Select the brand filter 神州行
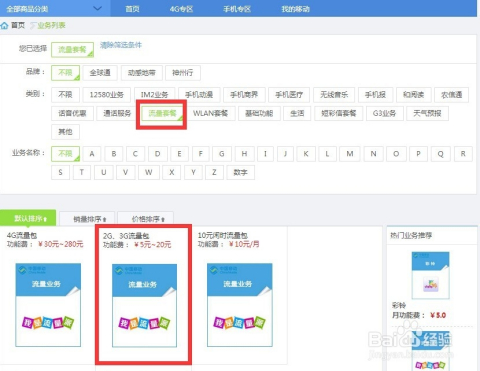 pyautogui.click(x=183, y=73)
